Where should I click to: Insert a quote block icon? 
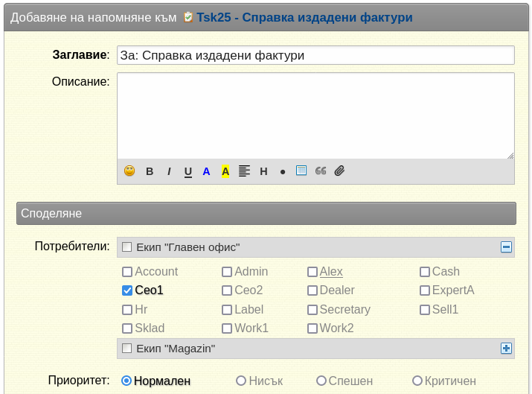pyautogui.click(x=321, y=171)
